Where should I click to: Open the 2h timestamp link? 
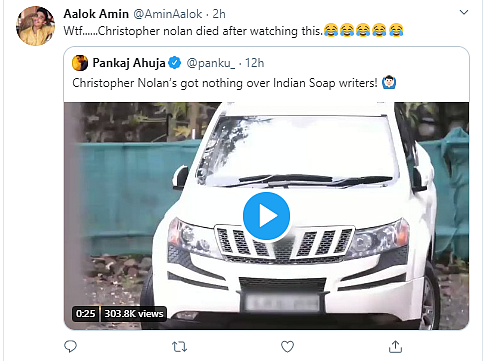(x=219, y=14)
